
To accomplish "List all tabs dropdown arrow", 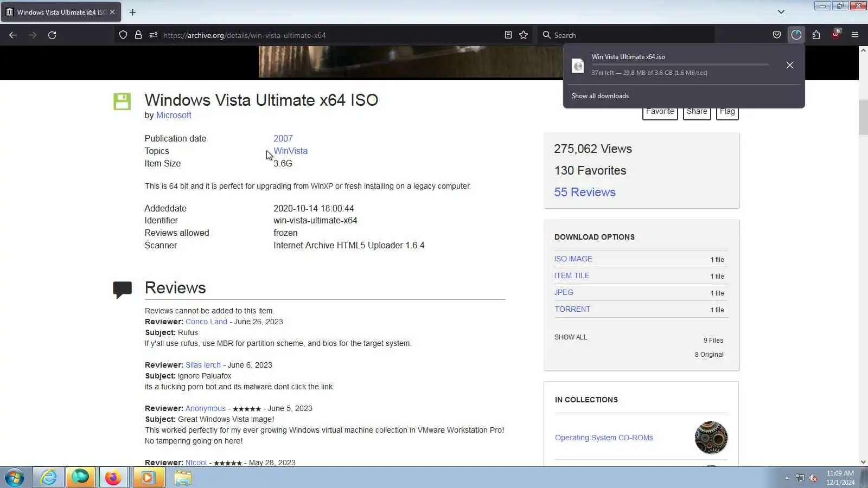I will pyautogui.click(x=781, y=12).
